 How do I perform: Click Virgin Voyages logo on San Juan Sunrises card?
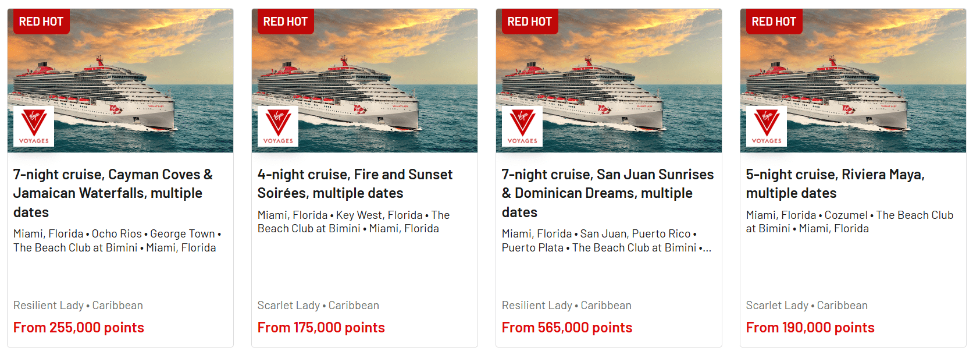522,126
